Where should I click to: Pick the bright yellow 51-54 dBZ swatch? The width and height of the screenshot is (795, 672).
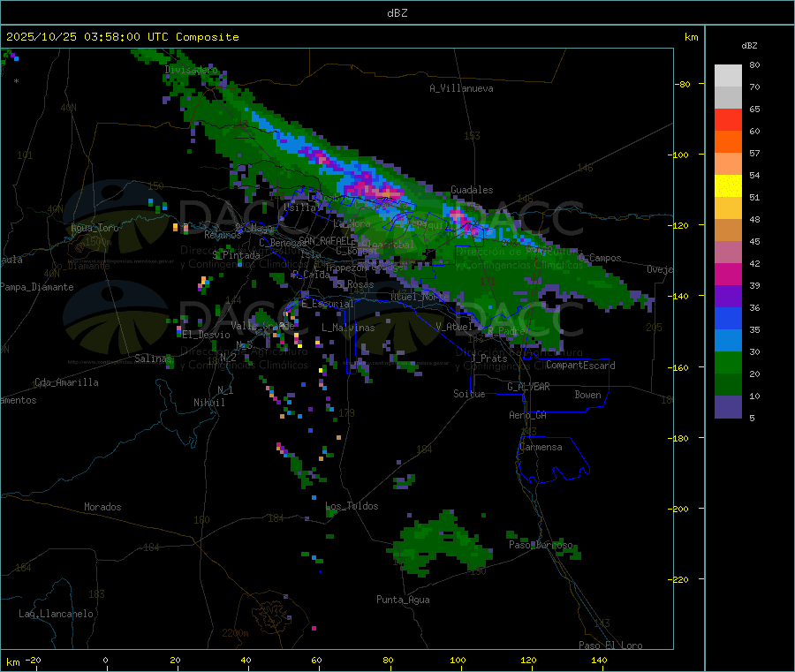728,186
